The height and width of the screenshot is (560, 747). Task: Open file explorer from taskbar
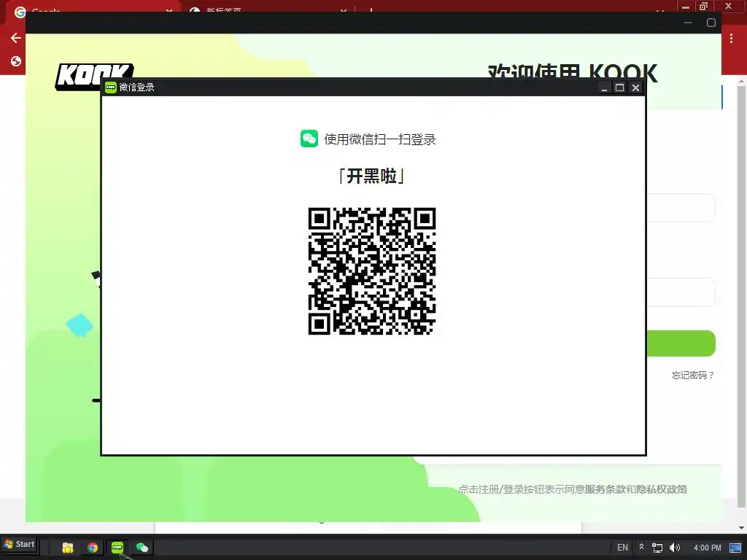coord(68,548)
